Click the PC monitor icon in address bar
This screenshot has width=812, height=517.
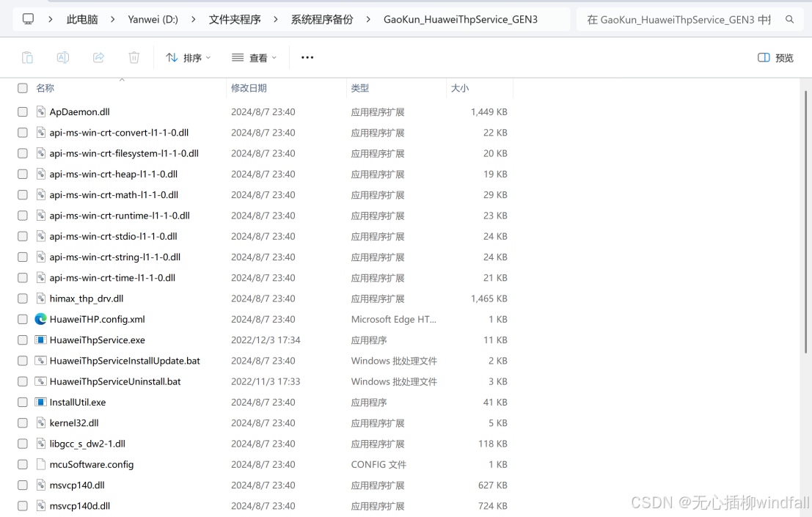(x=28, y=19)
